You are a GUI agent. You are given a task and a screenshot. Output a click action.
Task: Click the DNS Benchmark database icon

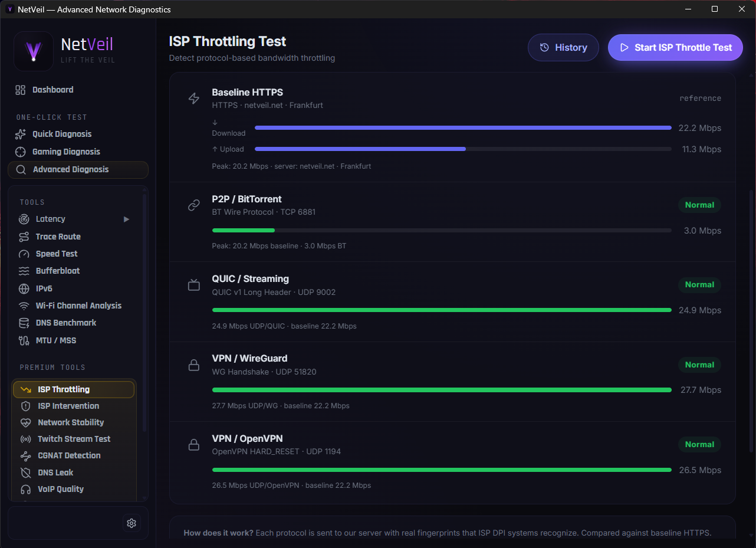coord(24,323)
